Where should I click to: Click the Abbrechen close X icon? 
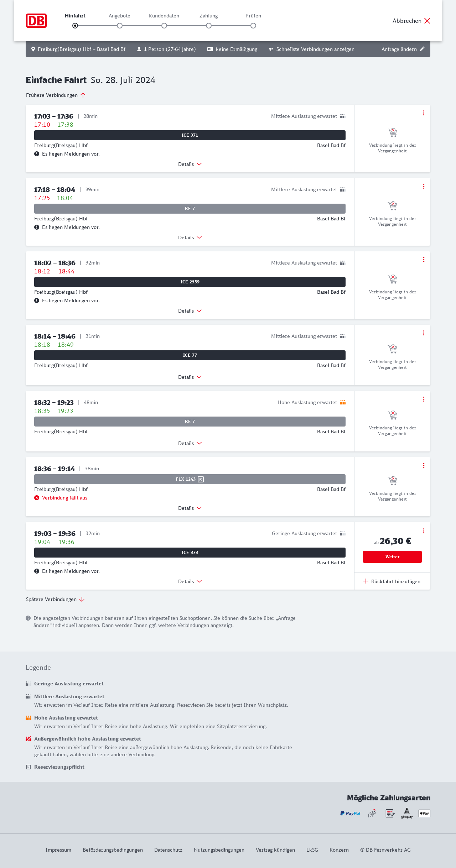pyautogui.click(x=427, y=21)
